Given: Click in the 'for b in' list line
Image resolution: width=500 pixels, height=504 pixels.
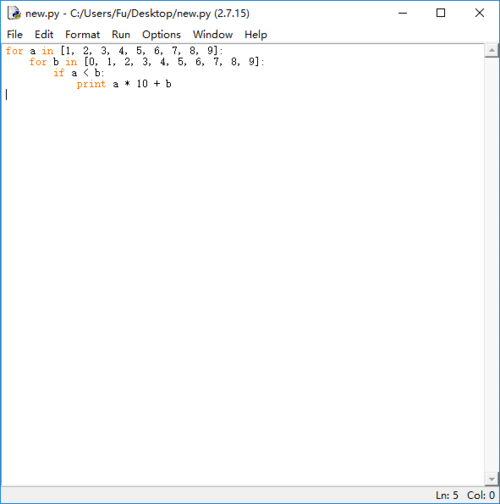Looking at the screenshot, I should pyautogui.click(x=146, y=62).
